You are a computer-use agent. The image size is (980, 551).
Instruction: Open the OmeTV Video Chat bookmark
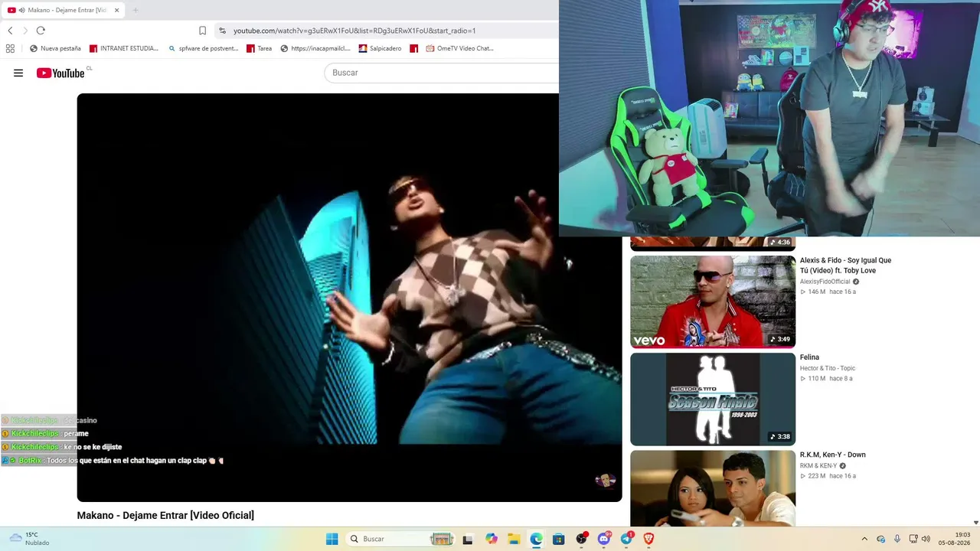pyautogui.click(x=459, y=48)
